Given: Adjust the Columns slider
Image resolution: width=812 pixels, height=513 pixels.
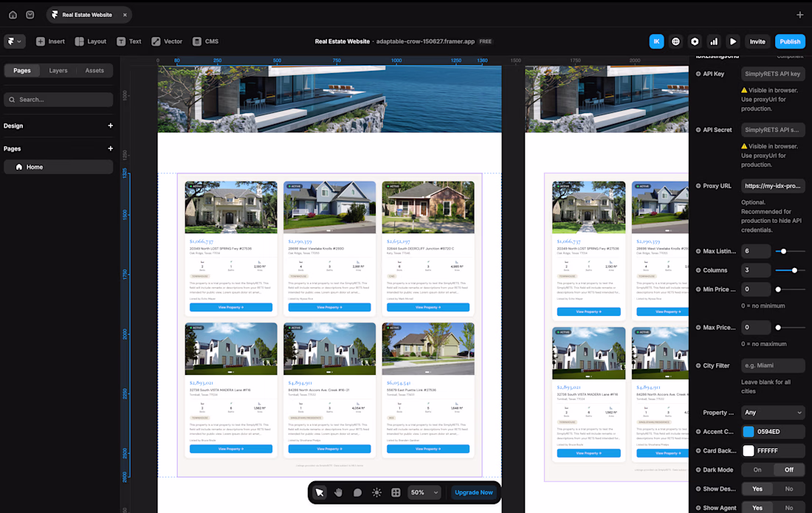Looking at the screenshot, I should [x=794, y=270].
